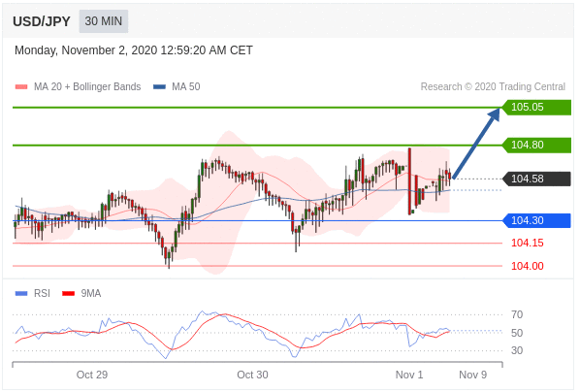Click the 9MA red legend swatch
Image resolution: width=580 pixels, height=392 pixels.
point(69,294)
